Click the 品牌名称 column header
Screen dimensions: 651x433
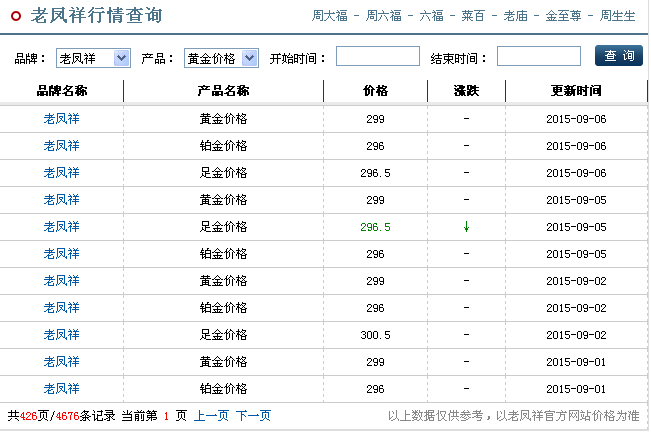(62, 91)
